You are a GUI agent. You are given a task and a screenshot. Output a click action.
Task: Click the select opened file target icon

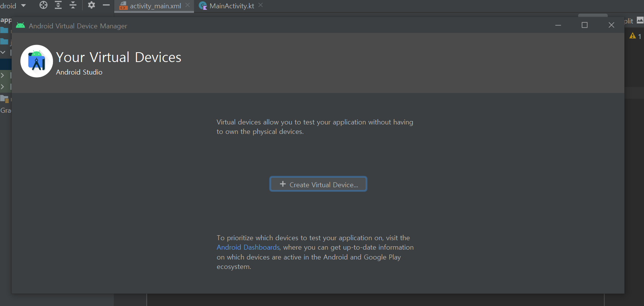(43, 5)
